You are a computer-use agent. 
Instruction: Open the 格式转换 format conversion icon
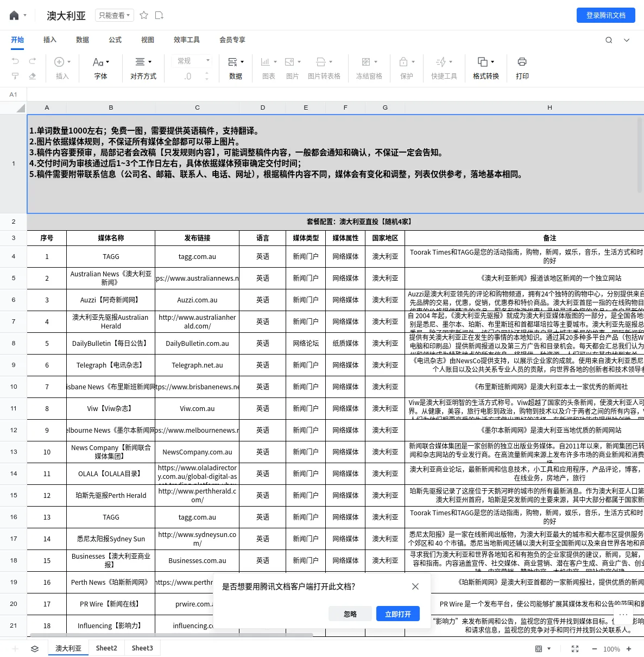[x=482, y=62]
